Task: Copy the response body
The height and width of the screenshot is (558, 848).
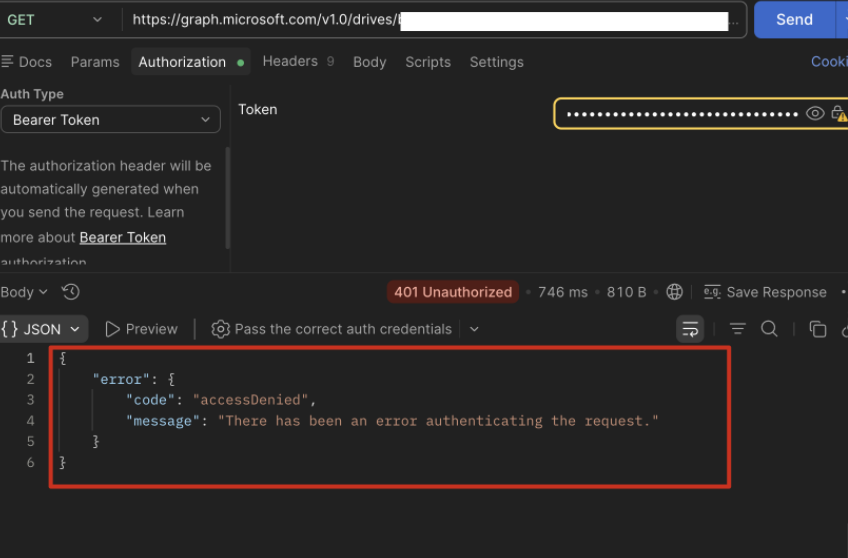Action: (817, 329)
